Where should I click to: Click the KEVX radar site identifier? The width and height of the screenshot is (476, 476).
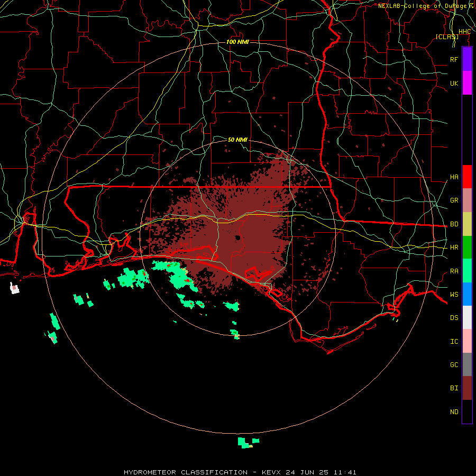tap(272, 472)
